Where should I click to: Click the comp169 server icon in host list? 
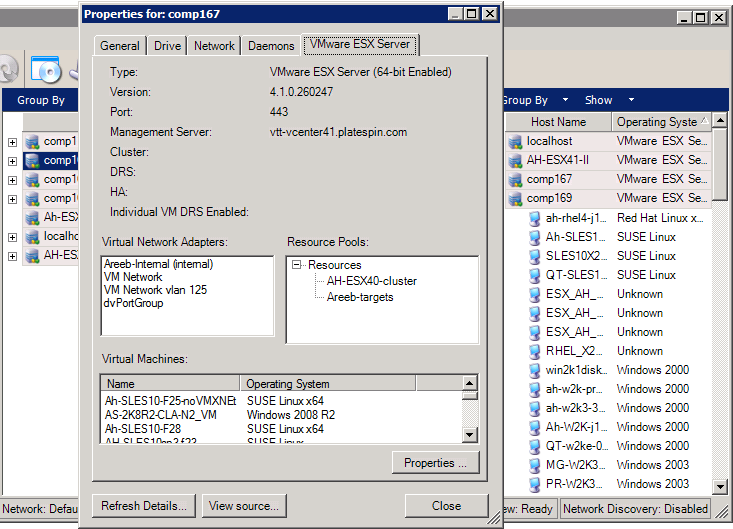[x=516, y=198]
